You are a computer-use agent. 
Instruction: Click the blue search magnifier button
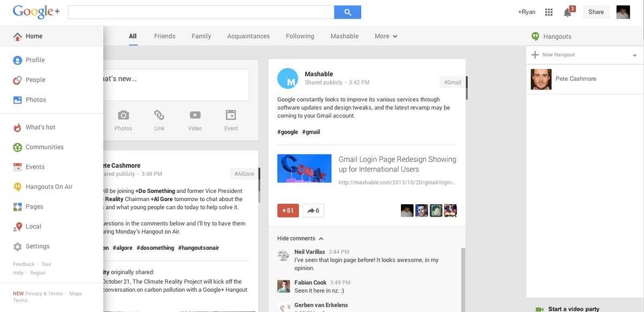tap(347, 12)
